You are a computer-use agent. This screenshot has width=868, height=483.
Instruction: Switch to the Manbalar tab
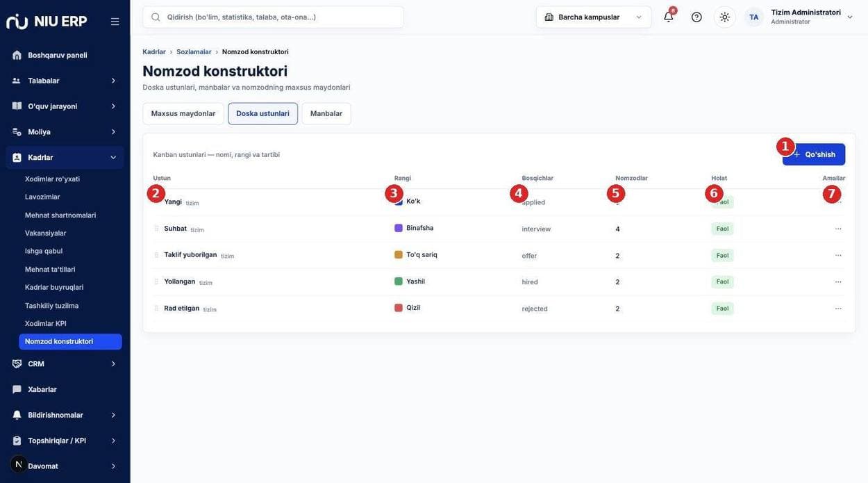pyautogui.click(x=326, y=114)
